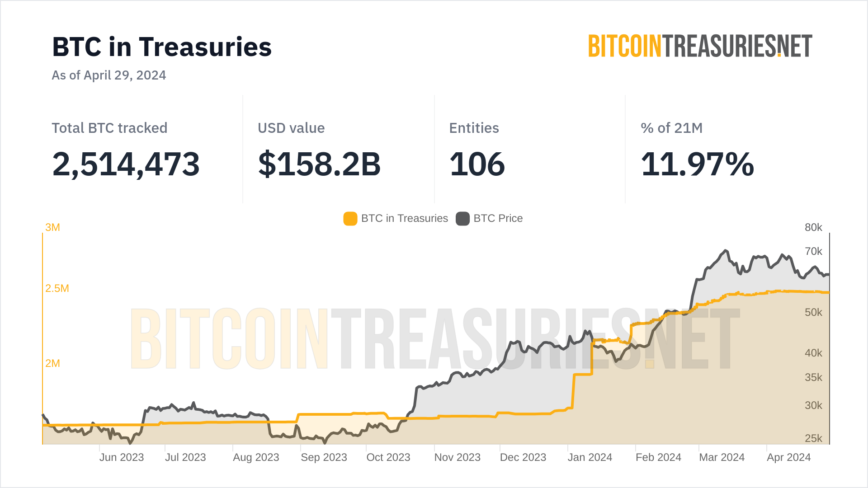Click the Entities count 106

tap(477, 164)
